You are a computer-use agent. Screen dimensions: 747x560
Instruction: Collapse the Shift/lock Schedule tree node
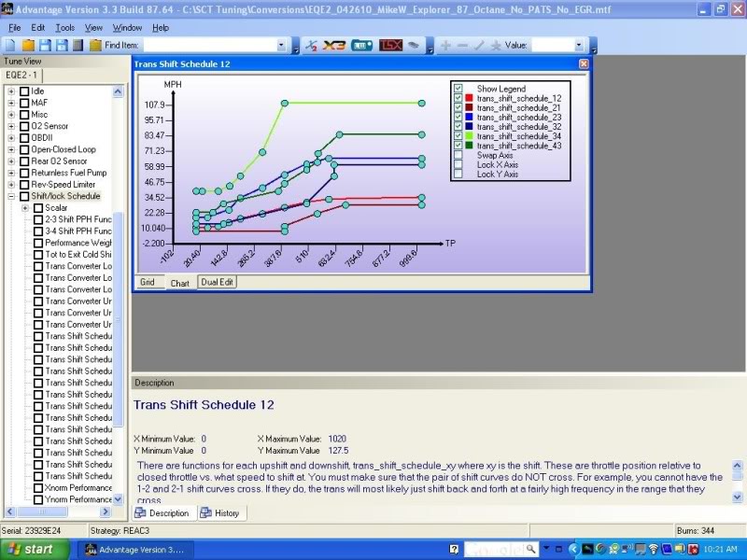11,197
